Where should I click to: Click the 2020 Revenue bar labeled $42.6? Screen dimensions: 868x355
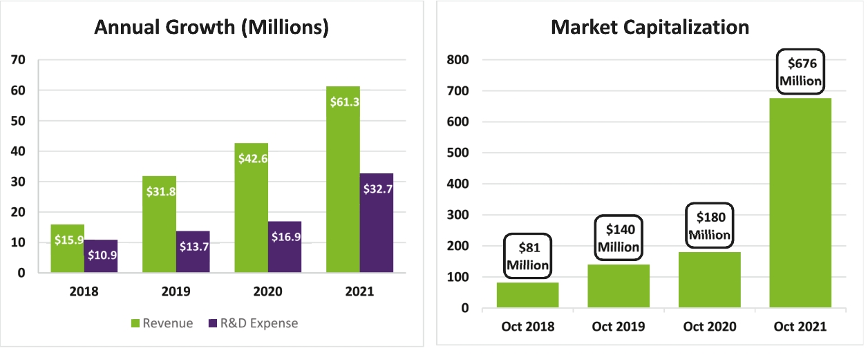[251, 207]
